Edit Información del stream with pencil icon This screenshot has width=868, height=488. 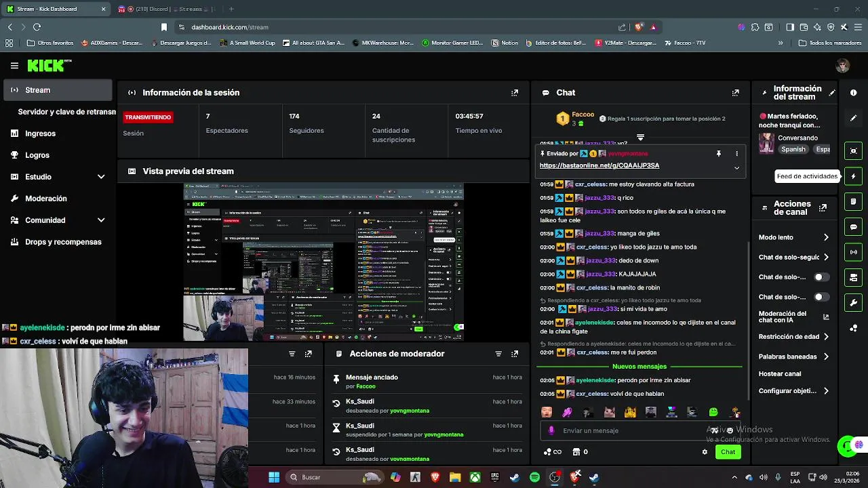pos(832,93)
